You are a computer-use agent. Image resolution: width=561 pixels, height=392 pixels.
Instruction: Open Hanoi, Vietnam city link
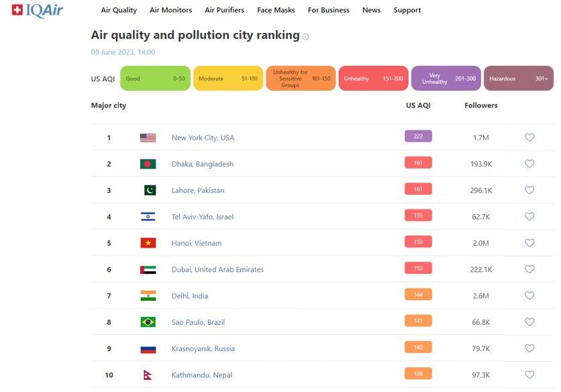pos(197,243)
